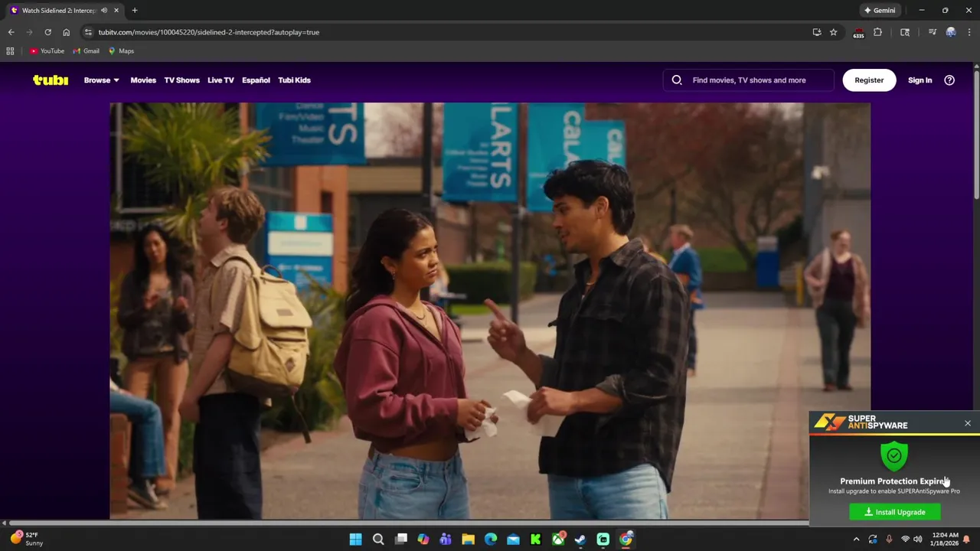Click the search field for movies
980x551 pixels.
coord(749,80)
